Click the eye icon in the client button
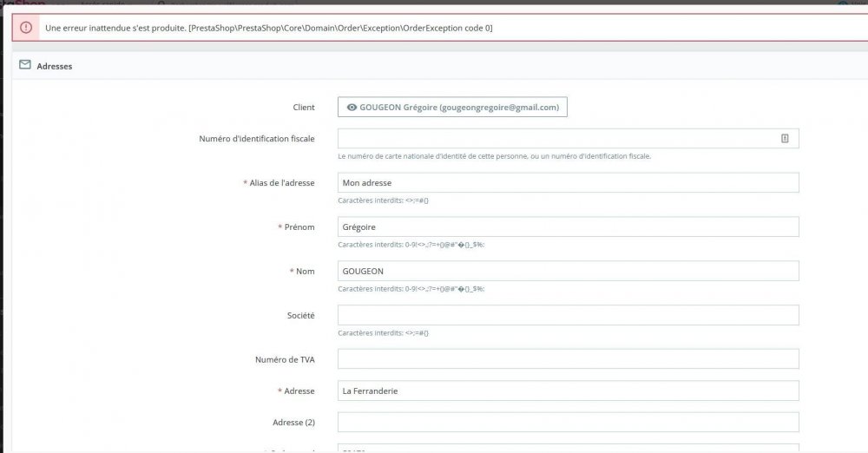 352,108
